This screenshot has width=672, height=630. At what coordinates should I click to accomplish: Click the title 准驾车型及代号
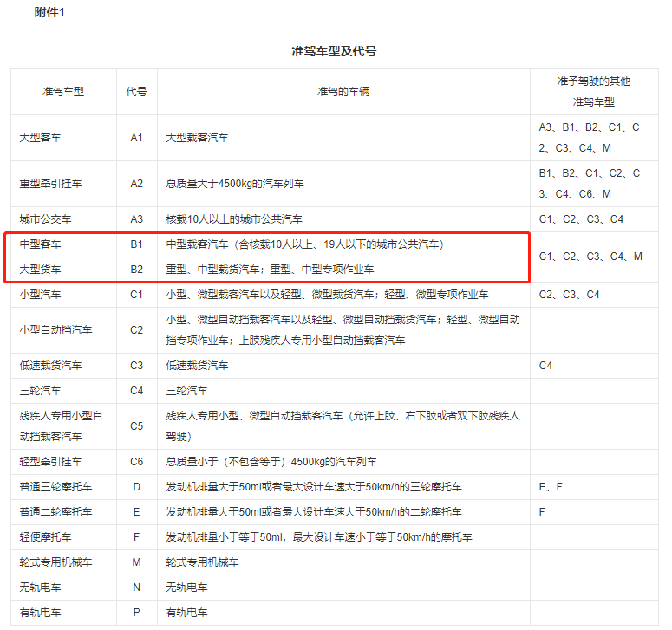334,51
